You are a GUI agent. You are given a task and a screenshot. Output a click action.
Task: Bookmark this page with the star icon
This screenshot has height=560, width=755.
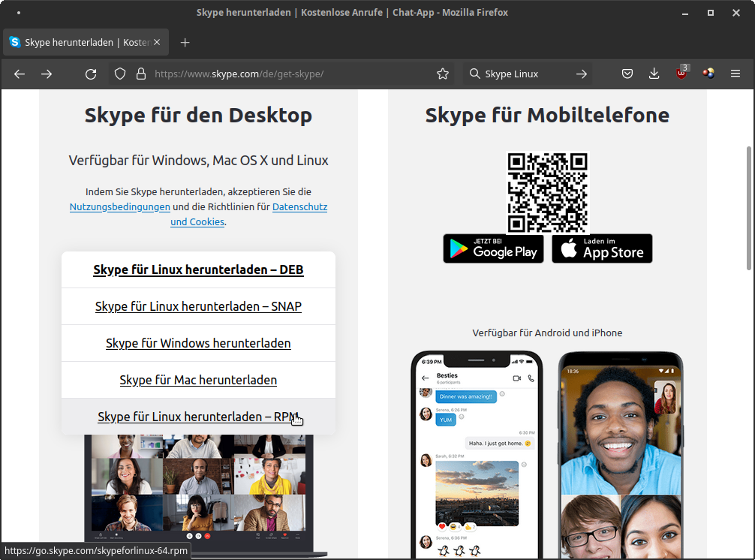tap(443, 74)
